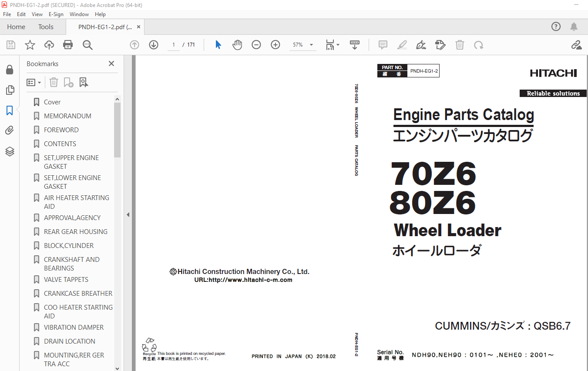The height and width of the screenshot is (371, 588).
Task: Go to SET,UPPER ENGINE GASKET bookmark
Action: tap(71, 162)
